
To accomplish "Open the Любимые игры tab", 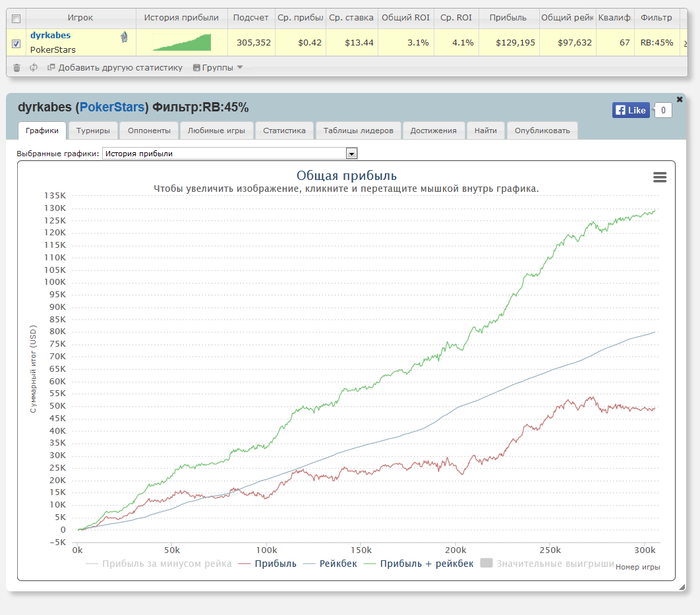I will point(216,130).
